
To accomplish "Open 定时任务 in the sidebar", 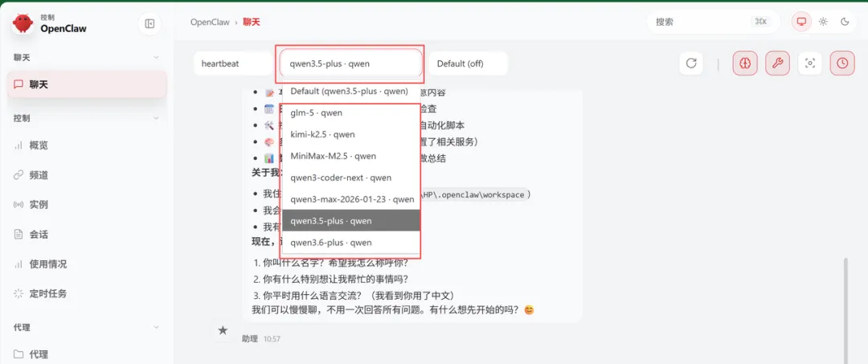I will (x=87, y=294).
